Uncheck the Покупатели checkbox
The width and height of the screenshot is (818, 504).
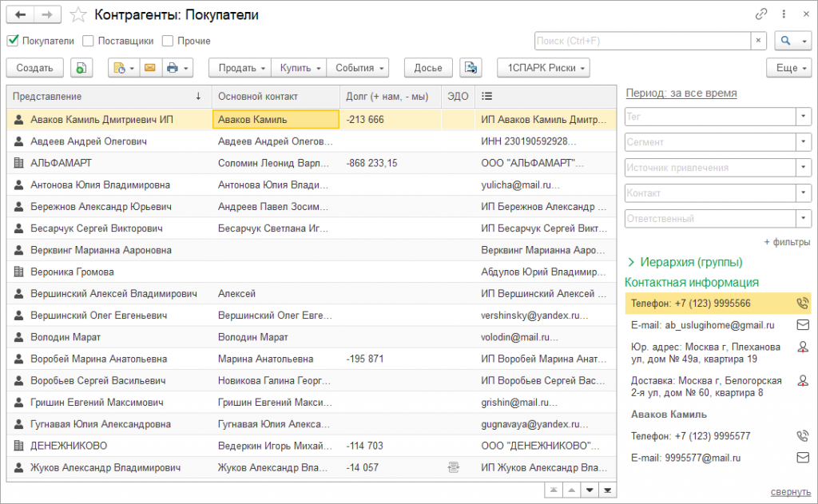[x=13, y=41]
